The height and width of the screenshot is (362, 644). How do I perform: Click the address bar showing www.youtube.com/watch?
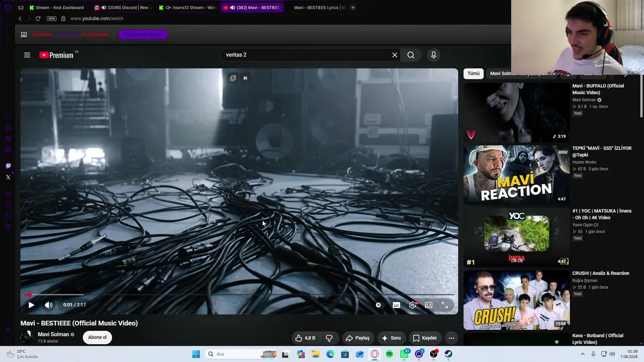[97, 19]
